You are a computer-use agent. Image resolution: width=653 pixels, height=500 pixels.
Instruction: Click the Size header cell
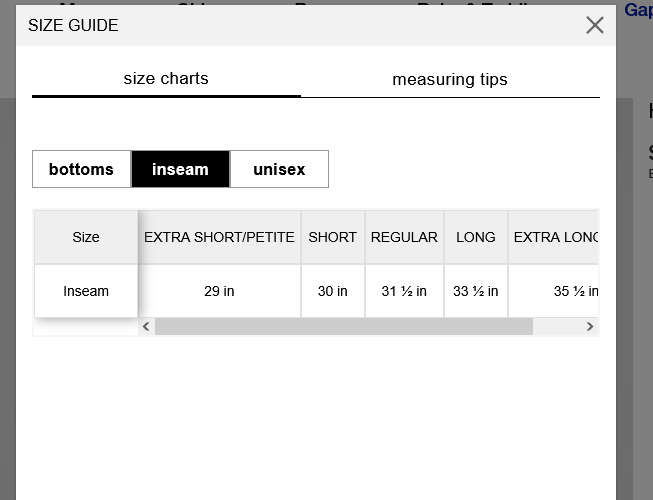coord(86,237)
